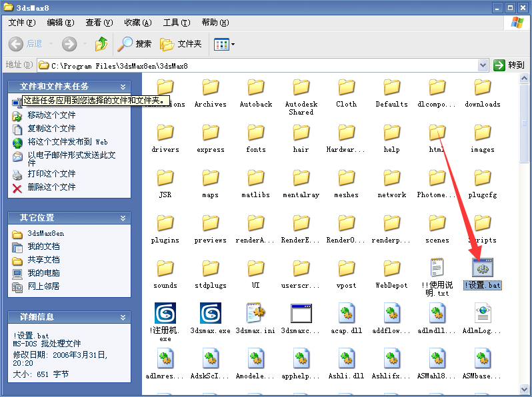Open the mentalray folder
Viewport: 532px width, 397px height.
[x=301, y=183]
